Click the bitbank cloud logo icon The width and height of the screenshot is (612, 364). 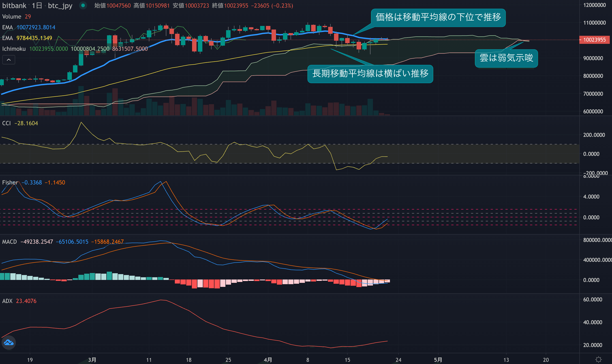pos(9,342)
